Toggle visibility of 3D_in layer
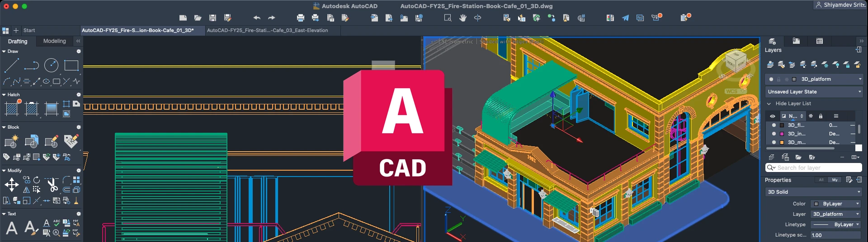 click(x=774, y=134)
